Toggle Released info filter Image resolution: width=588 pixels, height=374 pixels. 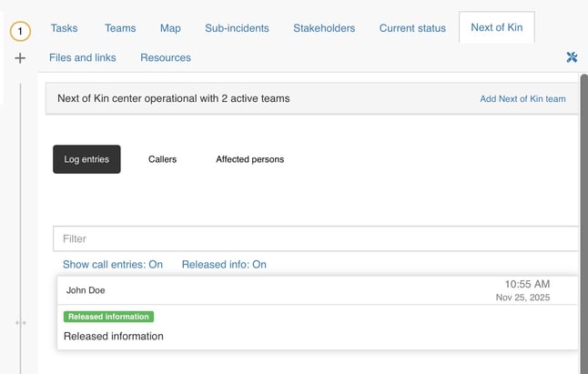point(224,264)
